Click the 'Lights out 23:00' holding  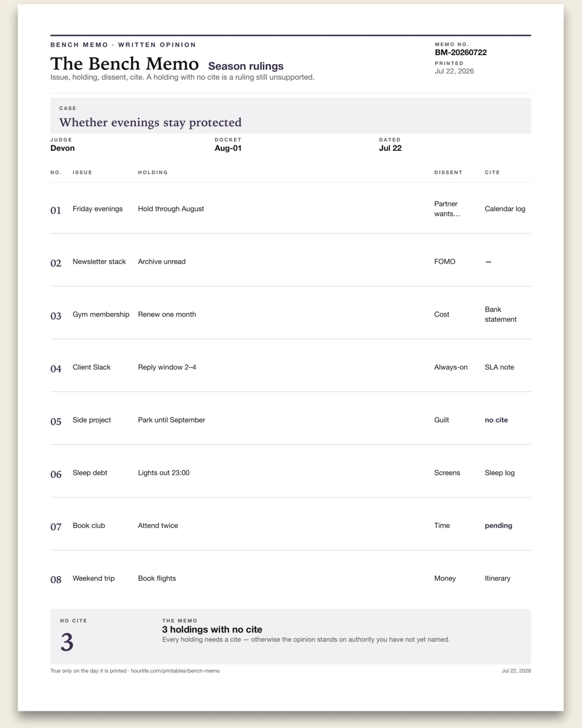point(163,473)
